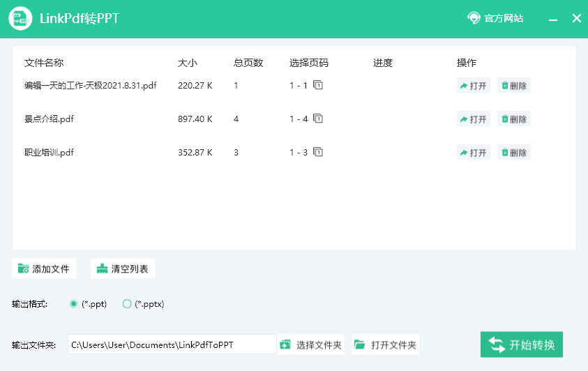588x371 pixels.
Task: Click the 220.27 K size value
Action: click(x=195, y=86)
